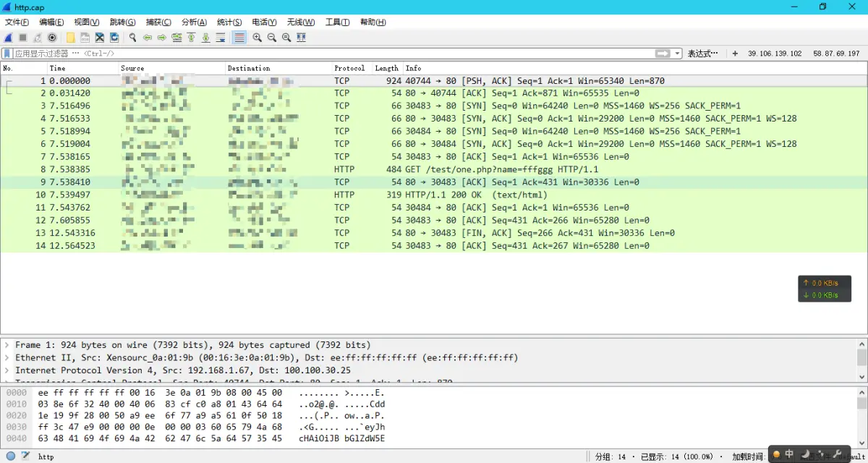Select packet 3 SYN from port 30483
Viewport: 868px width, 463px height.
[434, 106]
